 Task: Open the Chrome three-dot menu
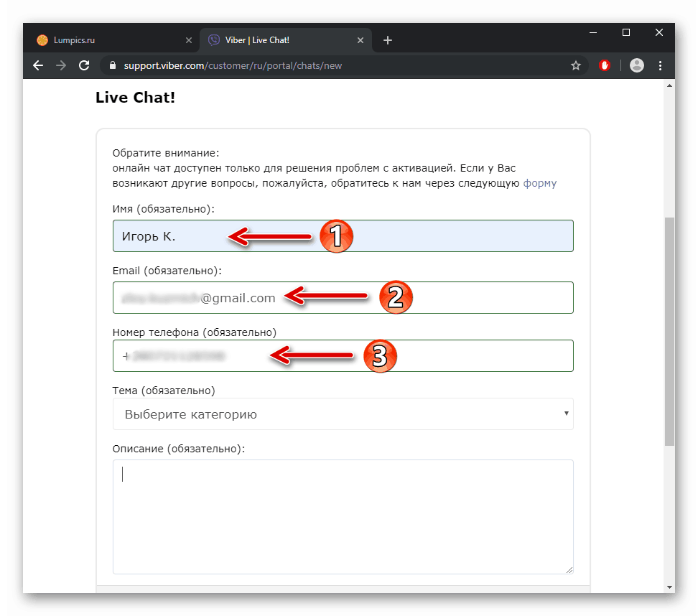click(x=660, y=65)
